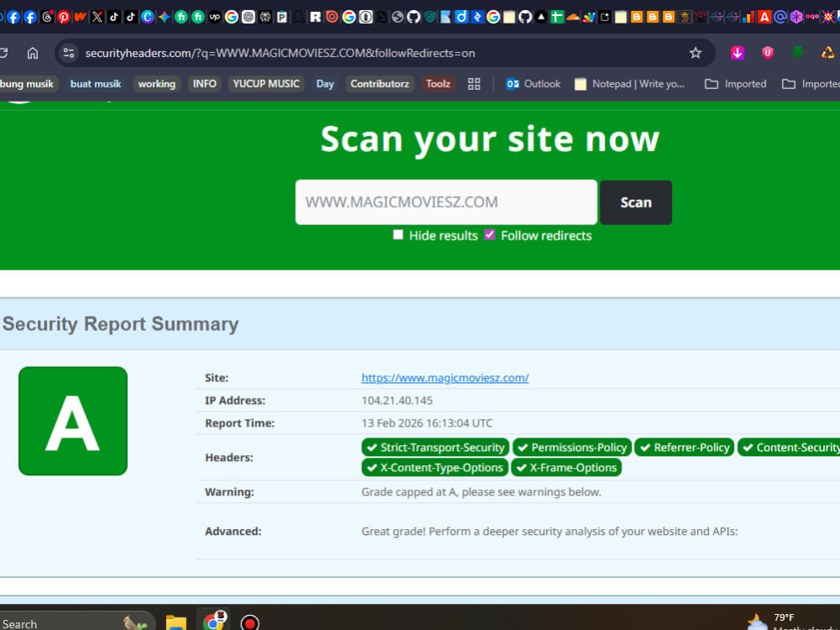Select the report time 13 Feb 2026 16:13:04 UTC
The image size is (840, 630).
427,423
